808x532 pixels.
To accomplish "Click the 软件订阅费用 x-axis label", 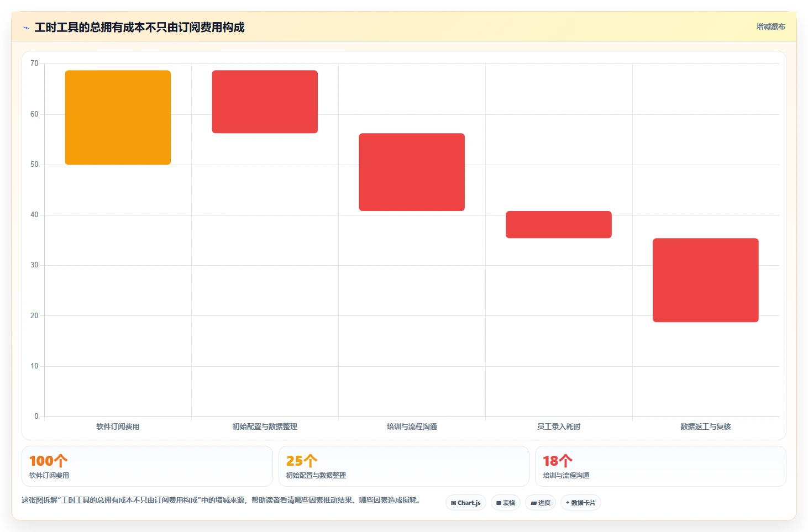I will tap(118, 426).
